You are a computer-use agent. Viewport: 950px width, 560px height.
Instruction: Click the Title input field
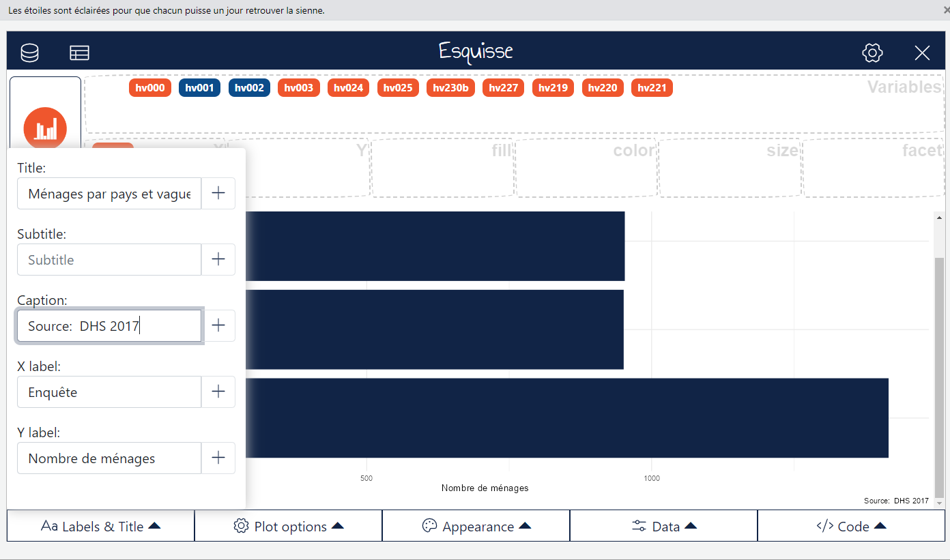pos(109,194)
